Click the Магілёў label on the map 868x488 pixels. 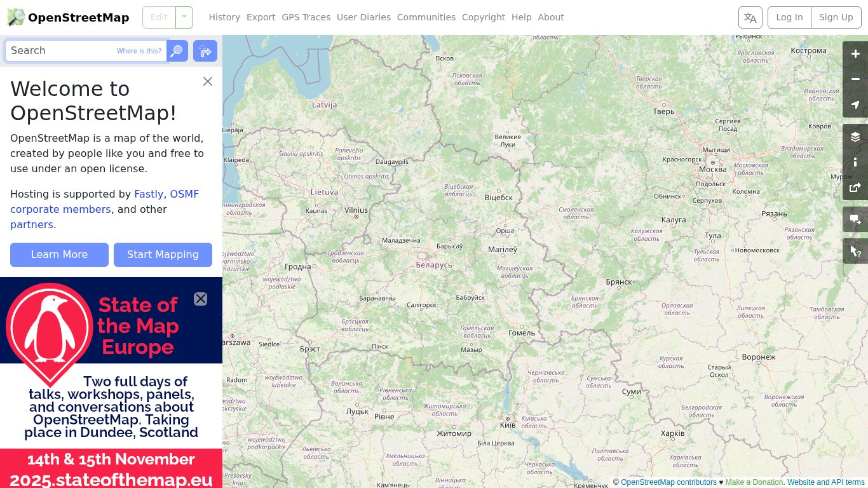(x=503, y=250)
